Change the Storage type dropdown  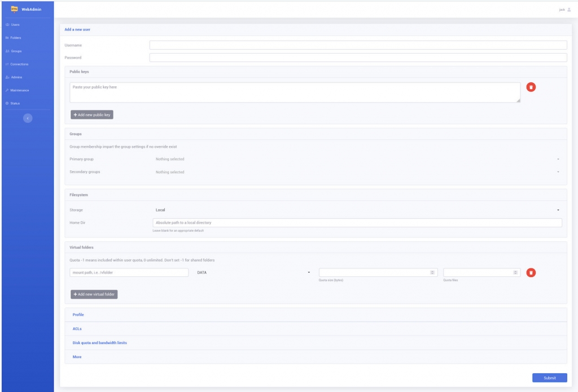click(x=357, y=210)
